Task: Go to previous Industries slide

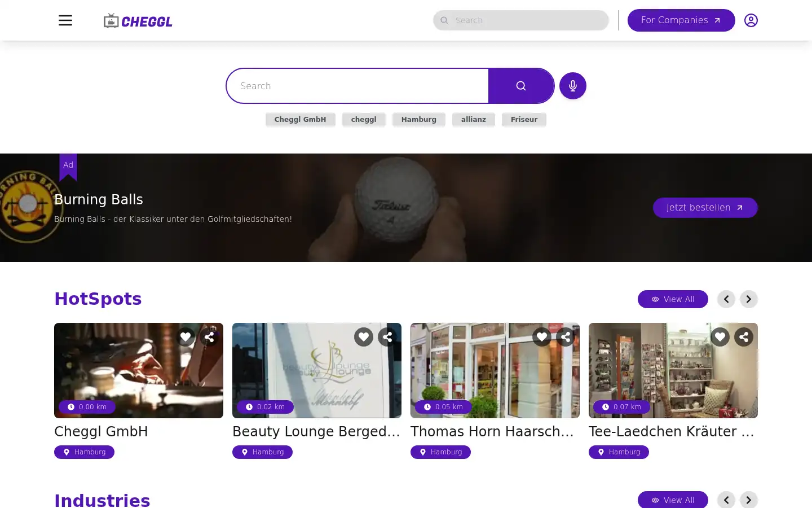Action: tap(726, 500)
